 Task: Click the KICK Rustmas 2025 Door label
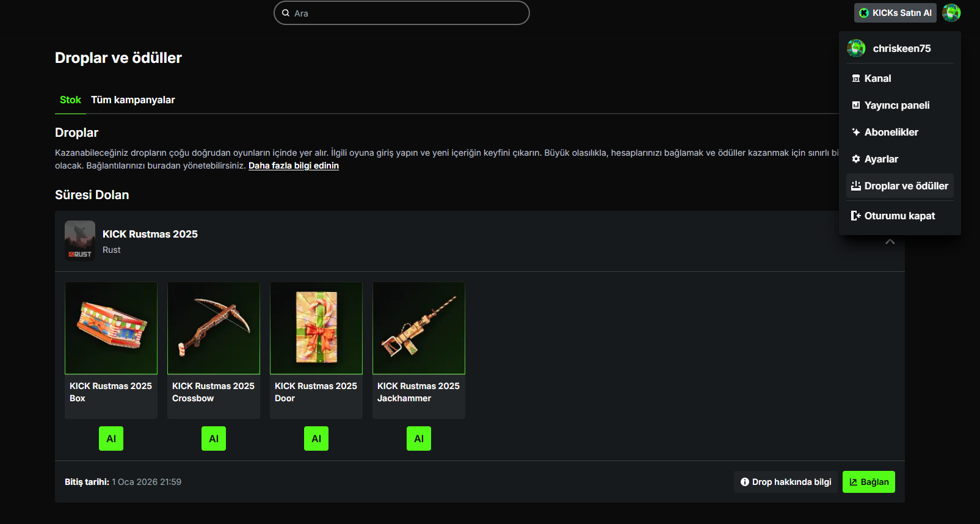pyautogui.click(x=316, y=392)
